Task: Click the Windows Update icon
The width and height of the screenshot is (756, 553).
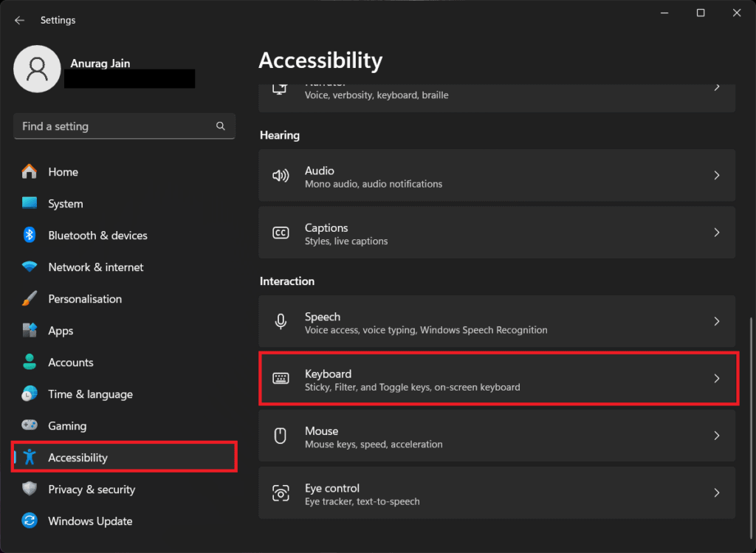Action: point(28,521)
